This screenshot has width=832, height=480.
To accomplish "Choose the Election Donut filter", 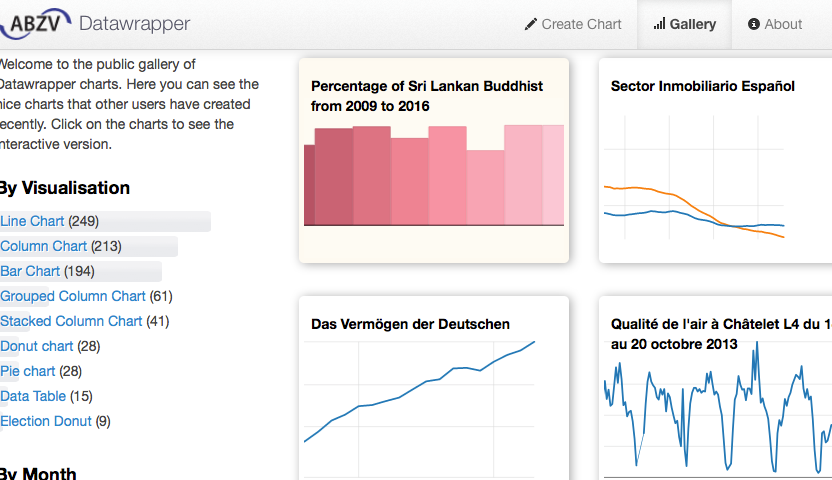I will [46, 421].
